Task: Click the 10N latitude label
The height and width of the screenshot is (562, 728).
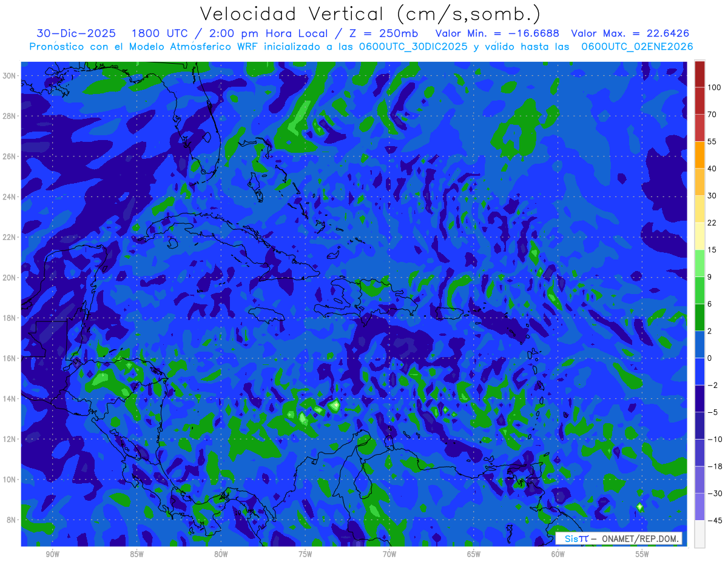Action: click(9, 480)
